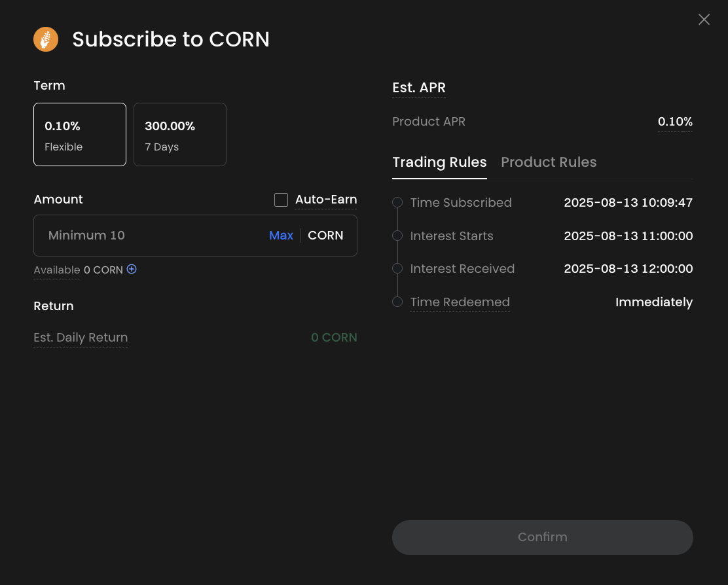Enable the Auto-Earn checkbox
This screenshot has width=728, height=585.
pos(281,200)
